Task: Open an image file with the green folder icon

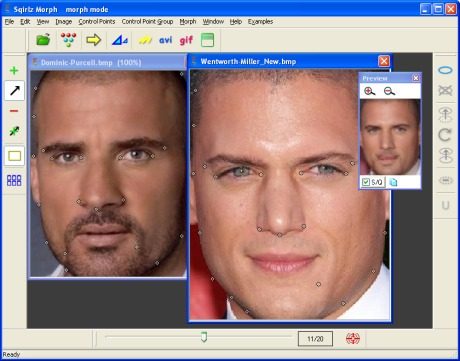Action: [43, 40]
